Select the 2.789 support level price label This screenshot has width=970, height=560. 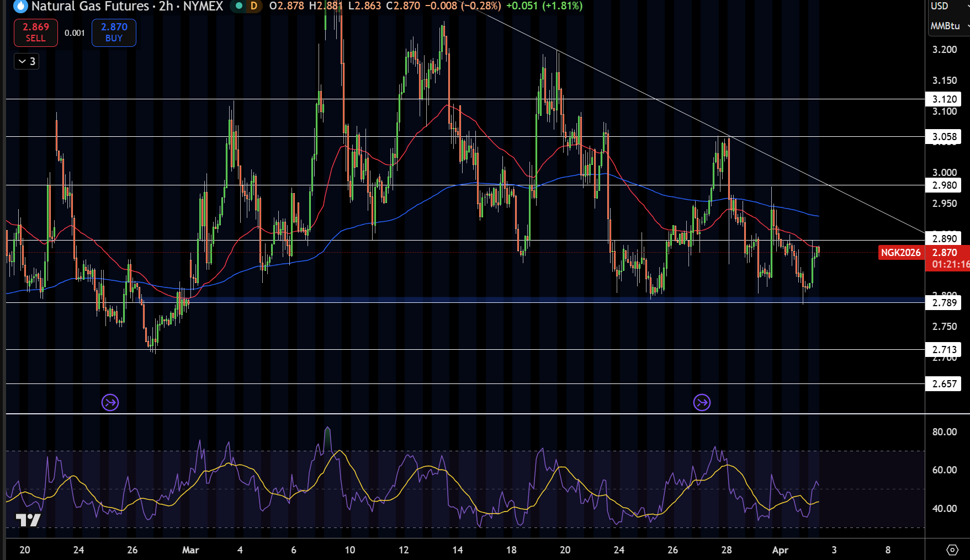pyautogui.click(x=944, y=302)
